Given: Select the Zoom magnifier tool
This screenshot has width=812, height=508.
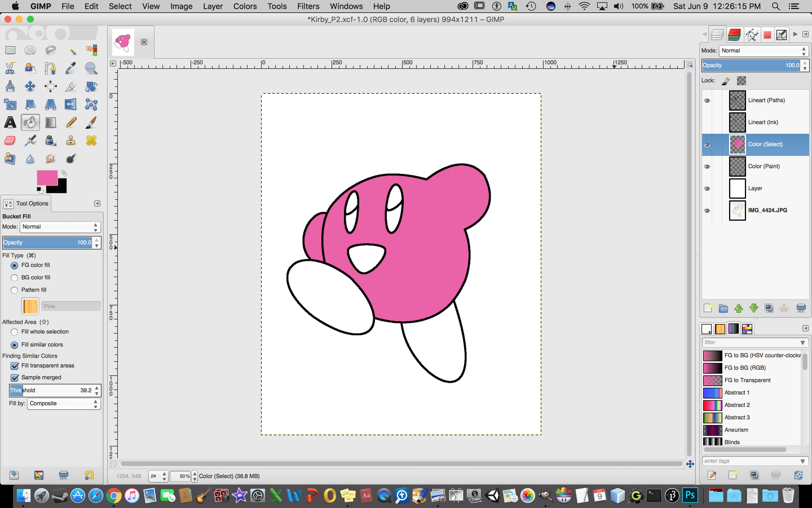Looking at the screenshot, I should click(x=91, y=68).
